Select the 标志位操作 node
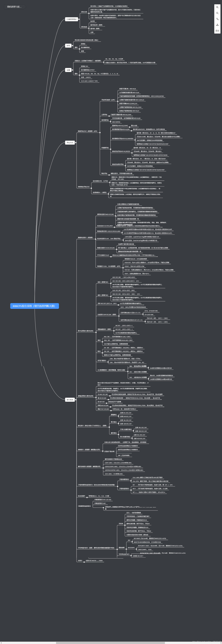Screen dimensions: 222x644 82,496
